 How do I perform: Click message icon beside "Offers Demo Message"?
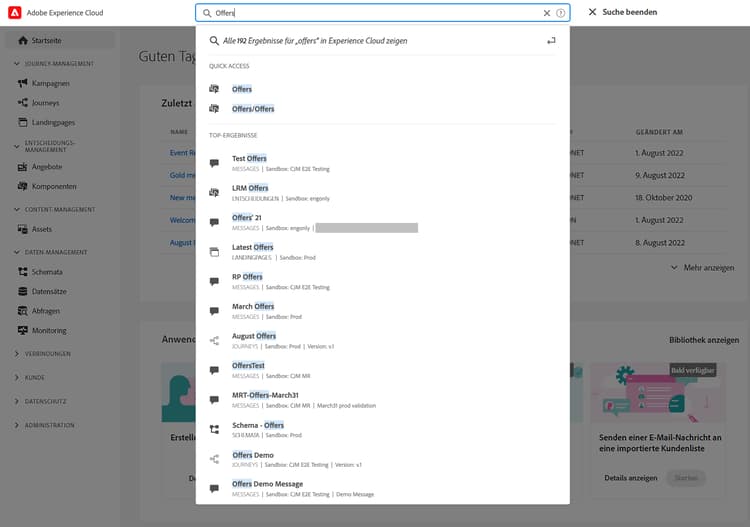click(x=214, y=488)
